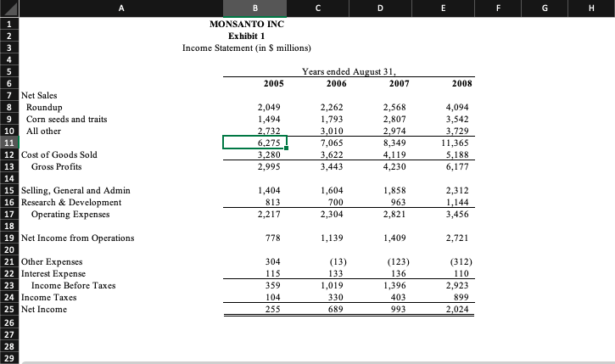Select Other Expenses 2008 value (312)
Image resolution: width=615 pixels, height=364 pixels.
click(461, 261)
